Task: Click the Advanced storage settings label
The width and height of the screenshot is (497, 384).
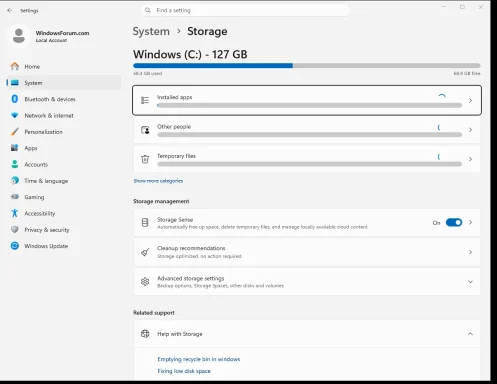Action: pos(190,278)
